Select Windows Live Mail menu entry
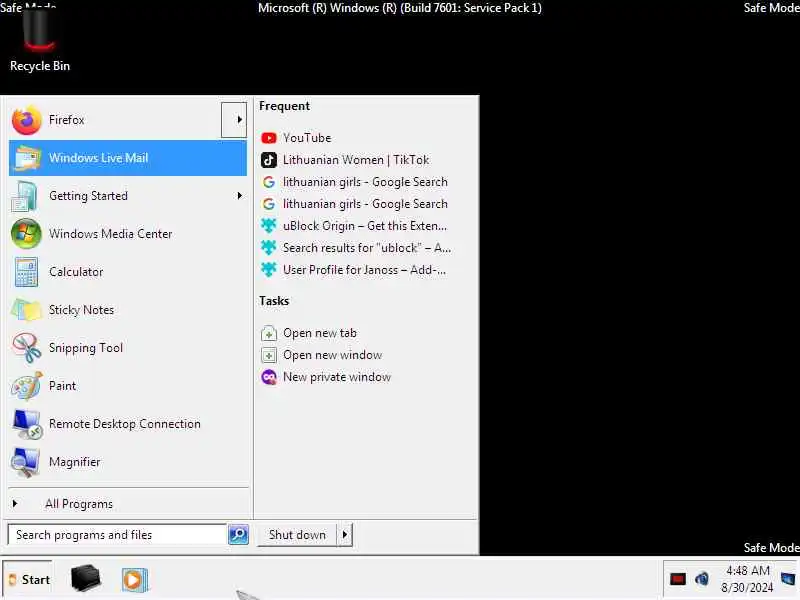This screenshot has height=600, width=800. pos(128,158)
